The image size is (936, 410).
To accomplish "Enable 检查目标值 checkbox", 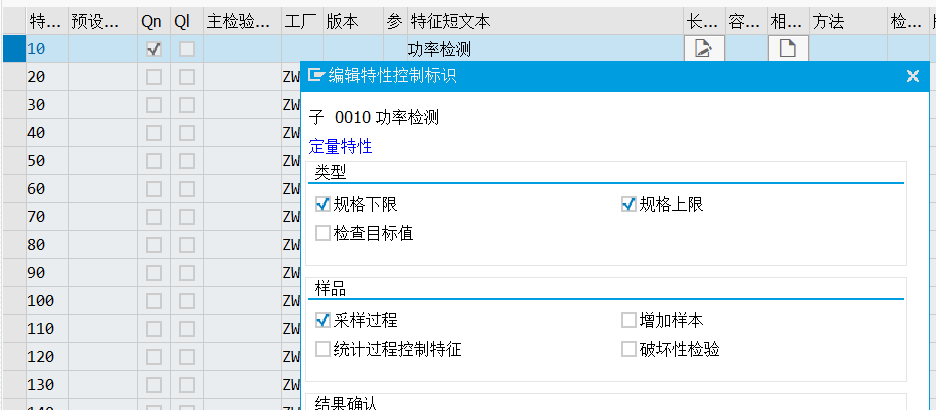I will [x=323, y=233].
